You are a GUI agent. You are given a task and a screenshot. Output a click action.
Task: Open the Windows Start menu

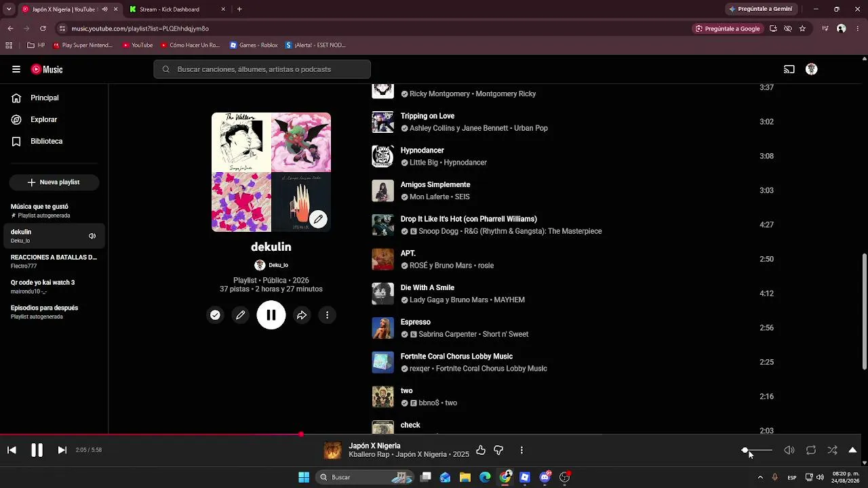tap(304, 477)
